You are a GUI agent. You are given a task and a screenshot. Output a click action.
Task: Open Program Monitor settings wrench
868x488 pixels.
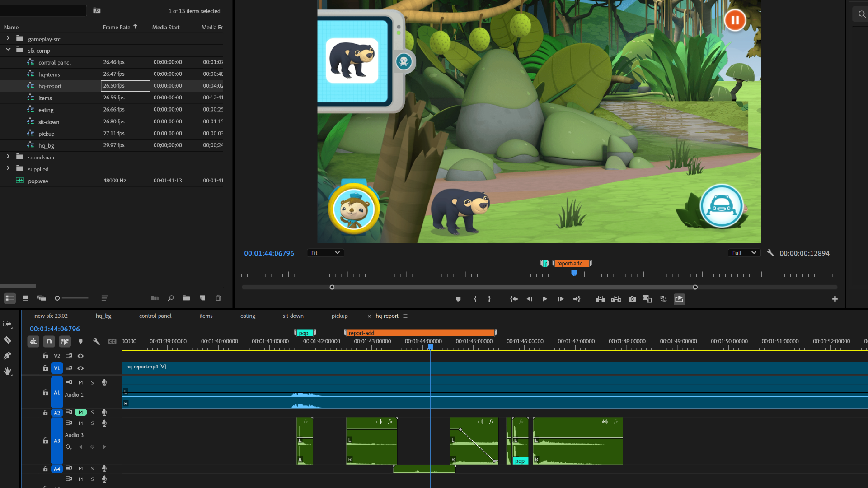pos(770,253)
